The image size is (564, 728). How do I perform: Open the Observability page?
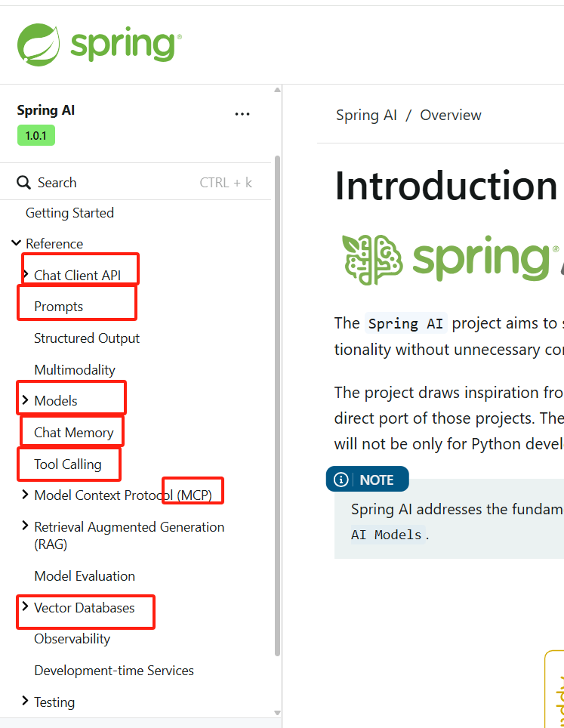coord(72,639)
